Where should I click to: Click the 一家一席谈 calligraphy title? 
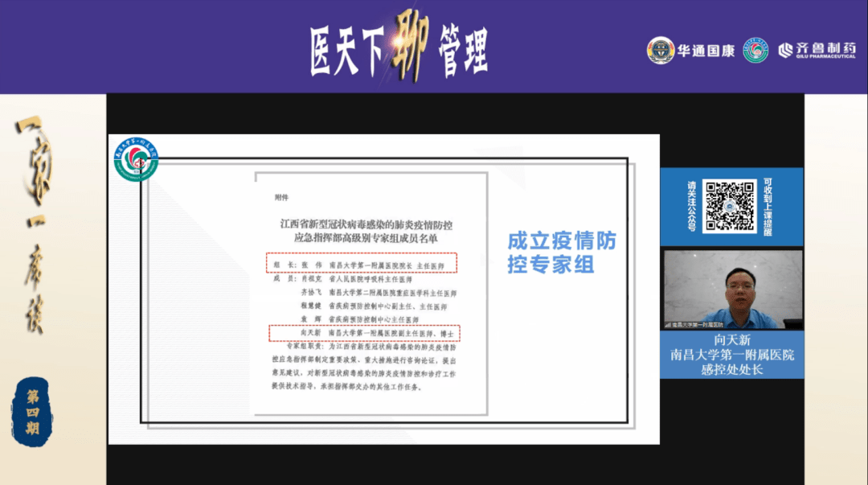(x=35, y=224)
